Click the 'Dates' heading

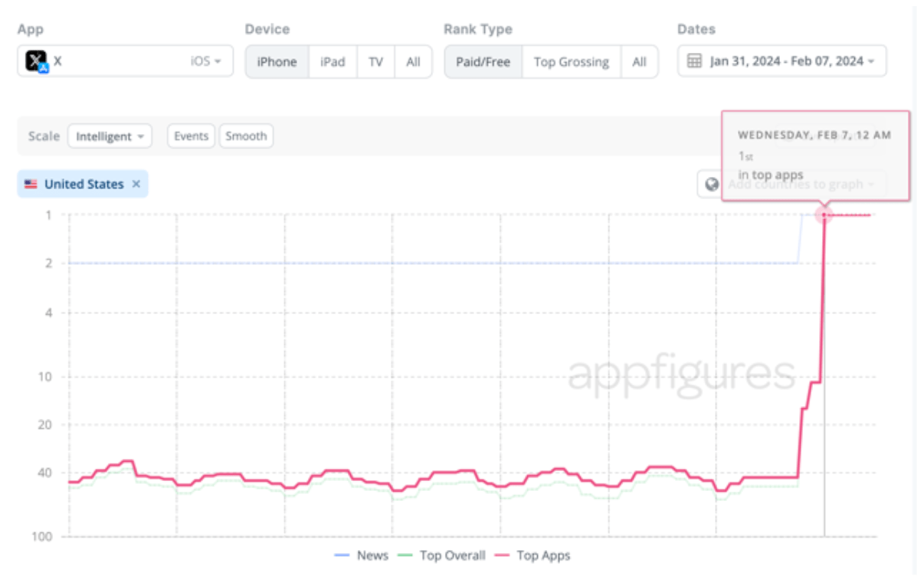[x=696, y=29]
